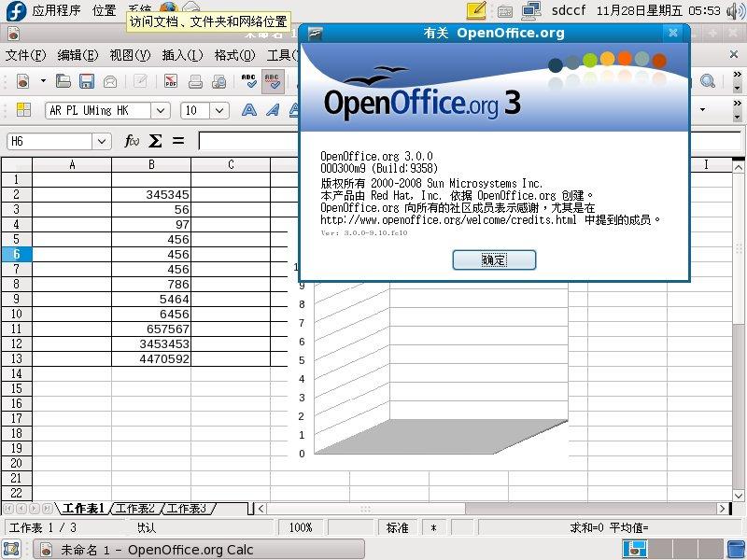Click the Sum sigma icon
This screenshot has height=560, width=747.
[155, 141]
